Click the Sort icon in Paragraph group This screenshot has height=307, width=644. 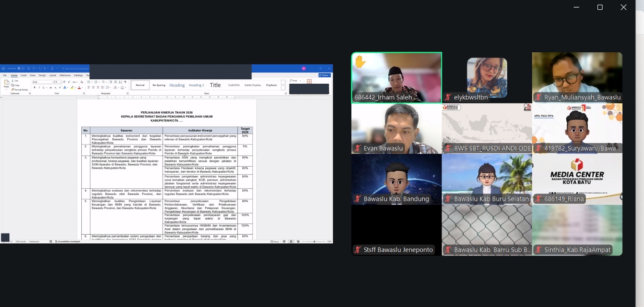[120, 82]
